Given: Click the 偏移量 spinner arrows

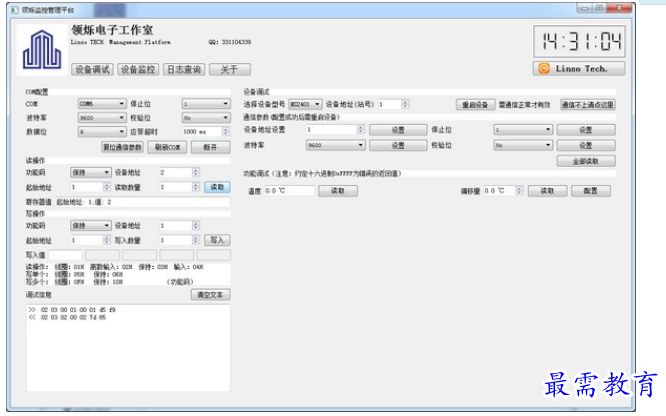Looking at the screenshot, I should 519,191.
